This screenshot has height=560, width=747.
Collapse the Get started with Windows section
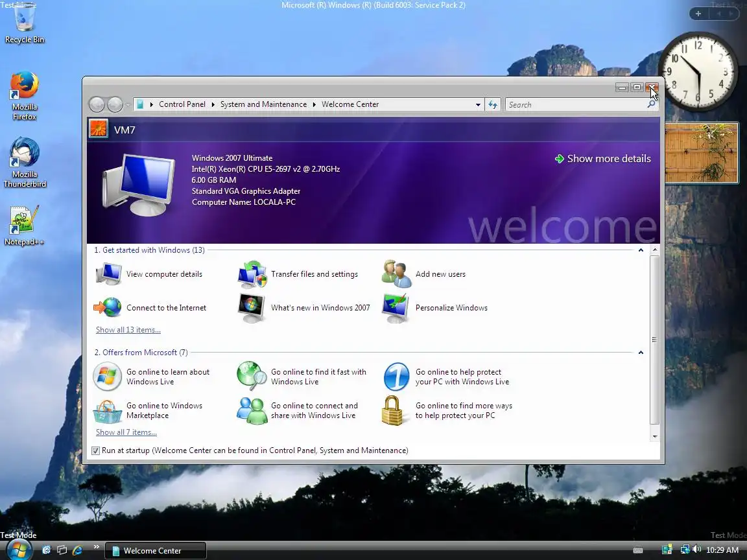coord(641,250)
